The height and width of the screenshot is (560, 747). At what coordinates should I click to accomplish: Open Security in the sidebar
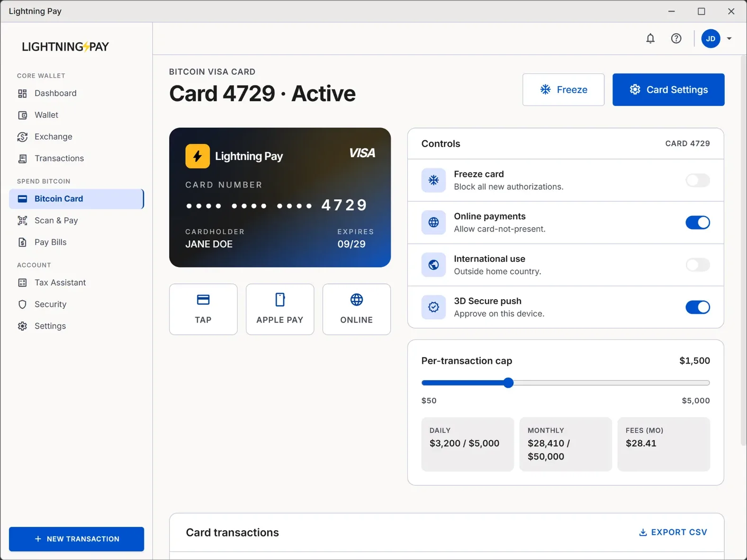(76, 304)
